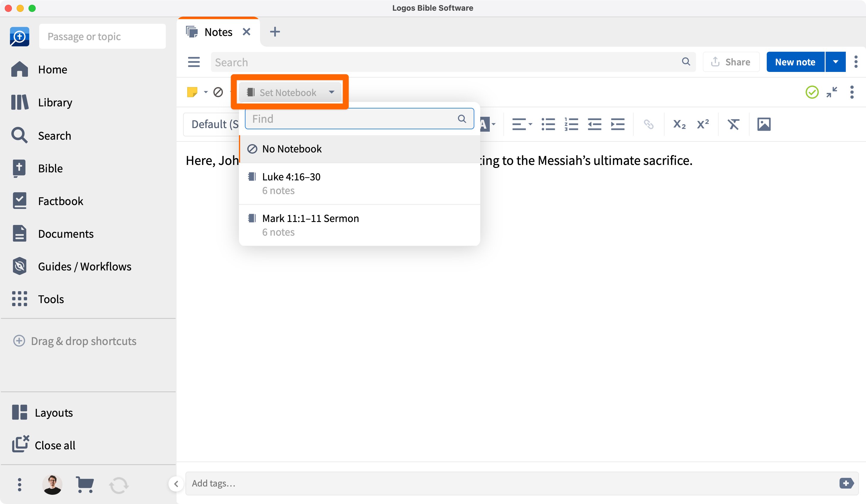Collapse the note editor with shrink arrows
866x504 pixels.
pyautogui.click(x=832, y=92)
